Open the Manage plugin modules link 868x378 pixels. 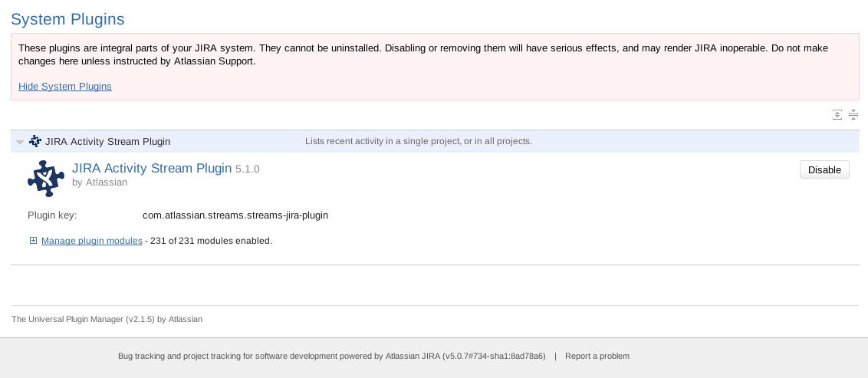click(92, 241)
